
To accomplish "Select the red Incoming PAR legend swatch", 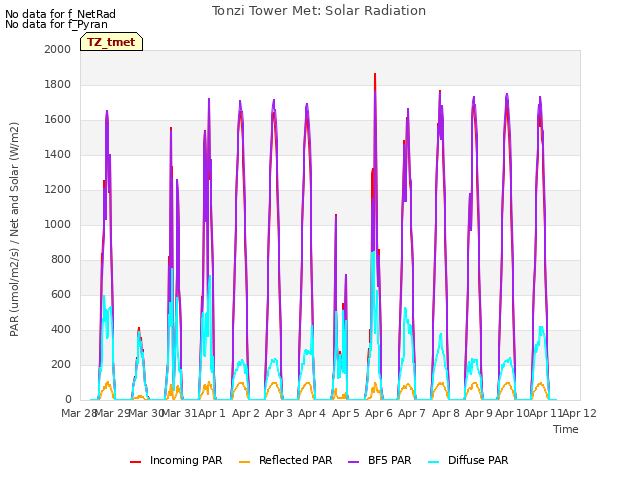I will pos(136,462).
